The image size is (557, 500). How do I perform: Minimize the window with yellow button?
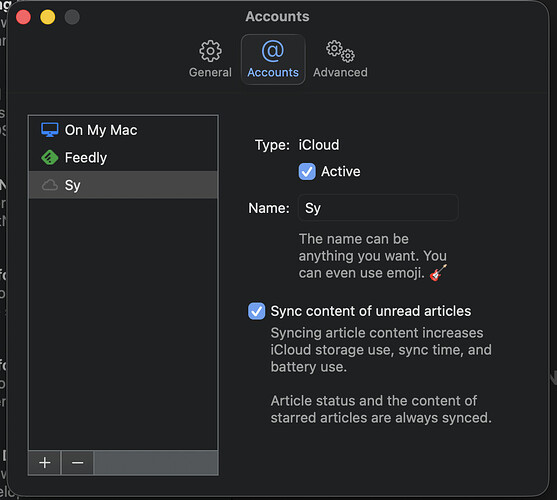pos(48,17)
